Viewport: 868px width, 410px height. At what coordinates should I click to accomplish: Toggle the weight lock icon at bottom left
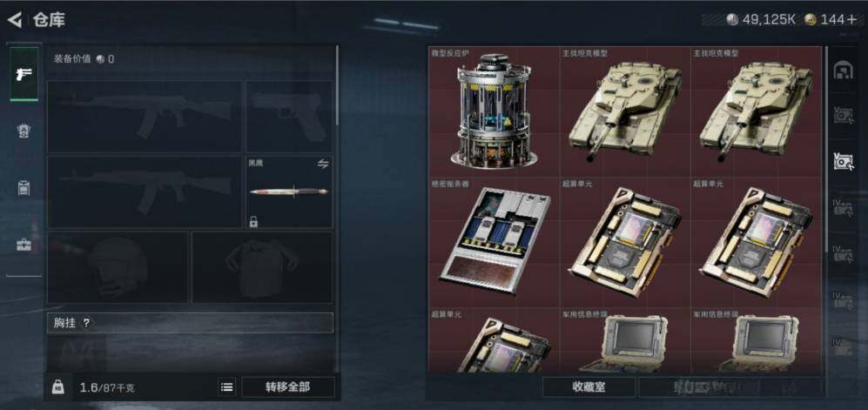click(58, 387)
